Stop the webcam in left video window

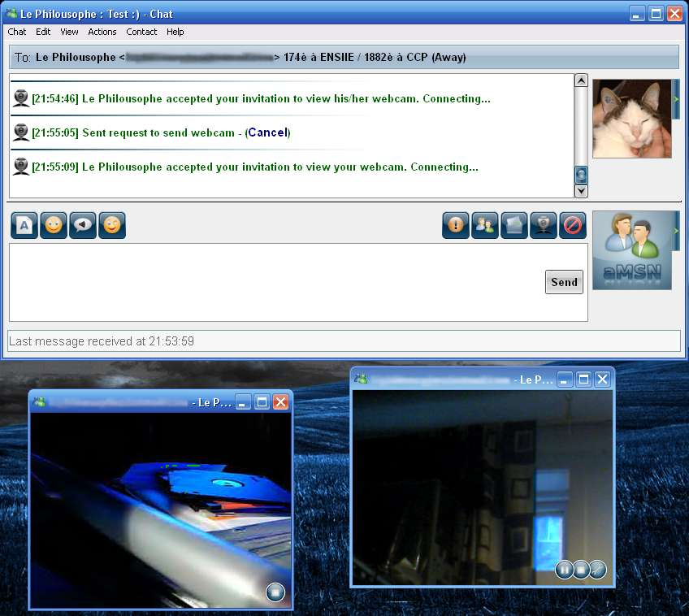pos(275,592)
